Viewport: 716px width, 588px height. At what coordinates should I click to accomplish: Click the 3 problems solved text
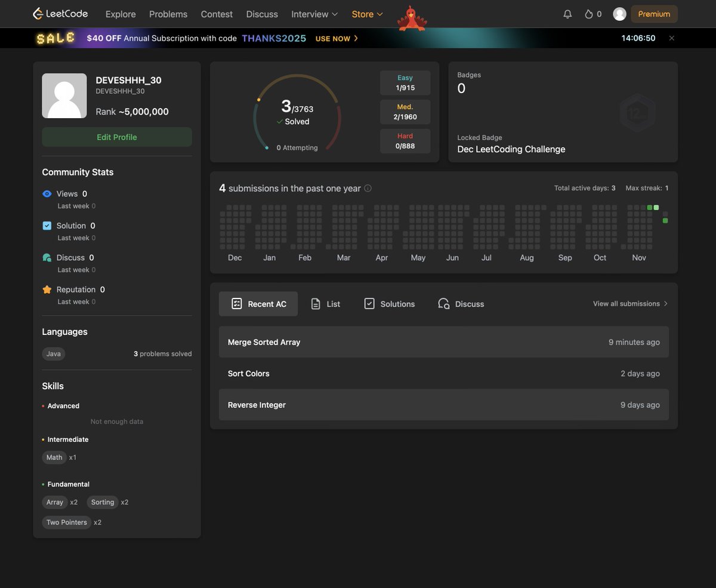(x=163, y=354)
